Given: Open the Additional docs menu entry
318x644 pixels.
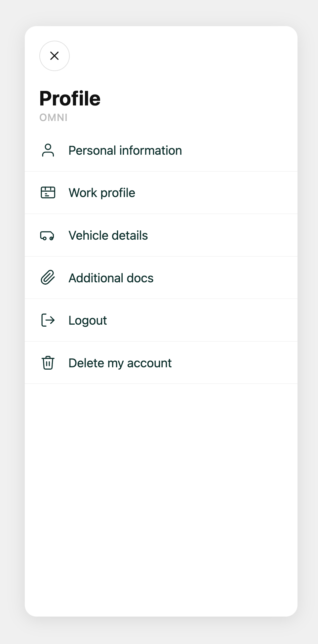Looking at the screenshot, I should click(x=161, y=278).
